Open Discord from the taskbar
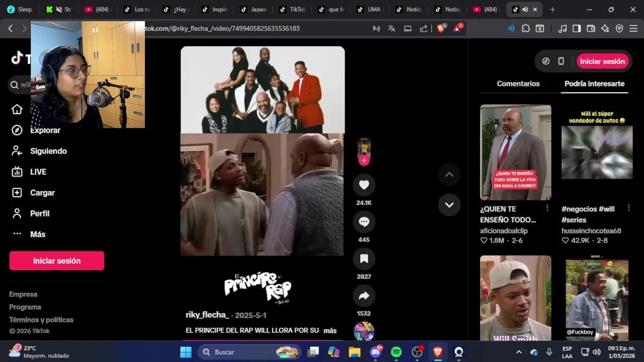Screen dimensions: 644x362 tap(375, 352)
